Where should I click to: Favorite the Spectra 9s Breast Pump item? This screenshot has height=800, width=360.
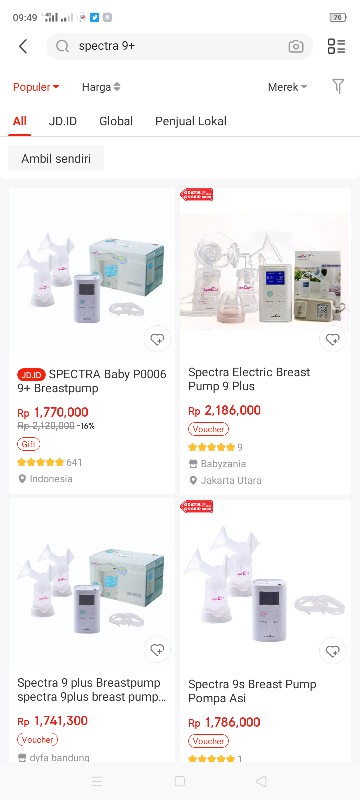[332, 651]
